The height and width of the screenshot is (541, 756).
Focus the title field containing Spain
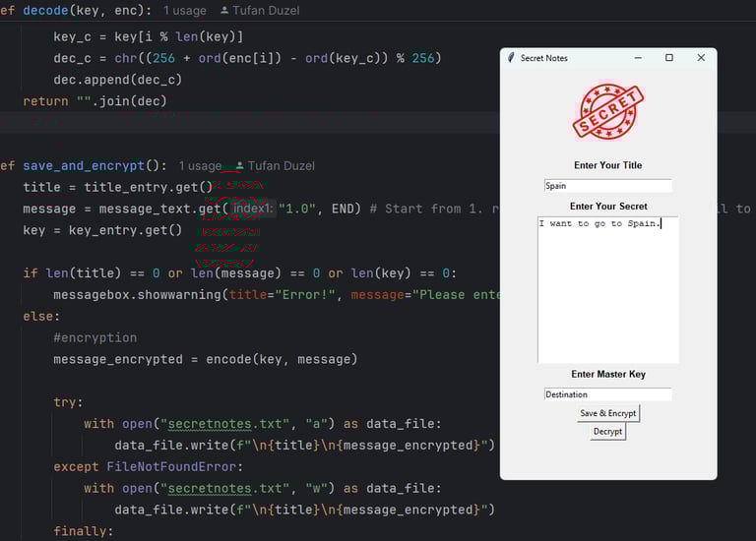pos(608,186)
